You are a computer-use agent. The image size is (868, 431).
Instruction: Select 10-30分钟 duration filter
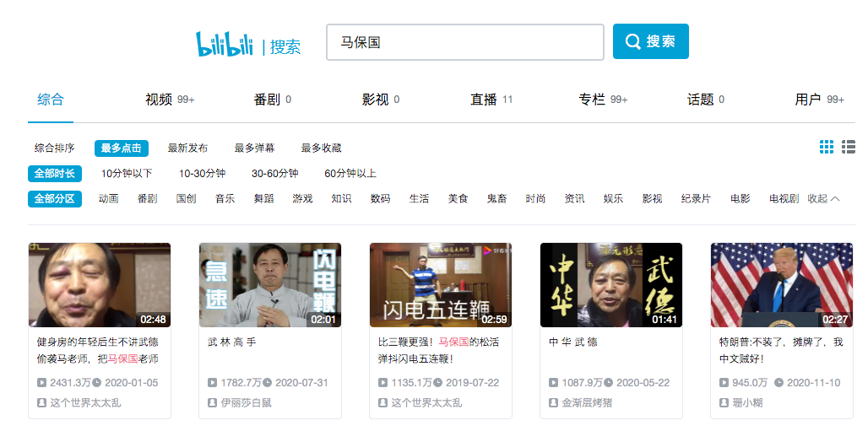(202, 174)
